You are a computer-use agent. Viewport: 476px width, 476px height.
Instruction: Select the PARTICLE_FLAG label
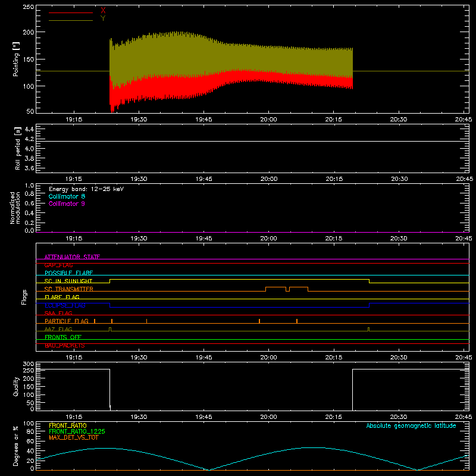[x=67, y=321]
